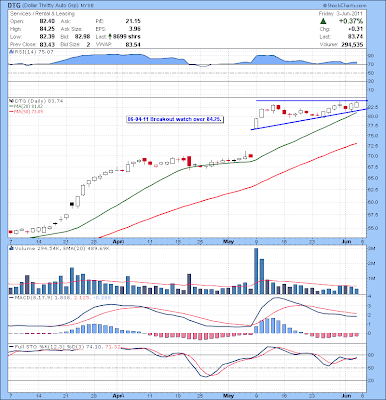Click the candlestick icon before DTG (Daily)
The width and height of the screenshot is (386, 400).
11,101
